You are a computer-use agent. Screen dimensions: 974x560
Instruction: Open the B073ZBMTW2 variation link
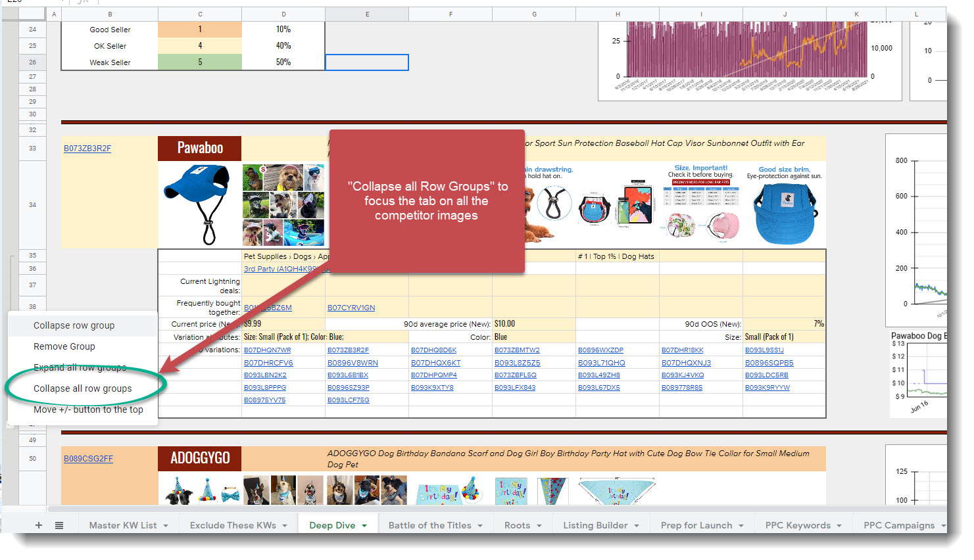[517, 350]
